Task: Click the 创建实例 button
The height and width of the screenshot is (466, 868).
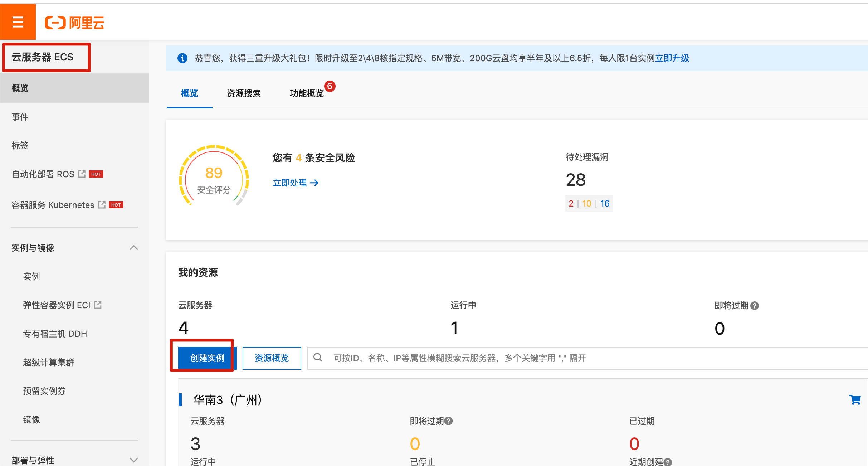Action: [x=208, y=358]
